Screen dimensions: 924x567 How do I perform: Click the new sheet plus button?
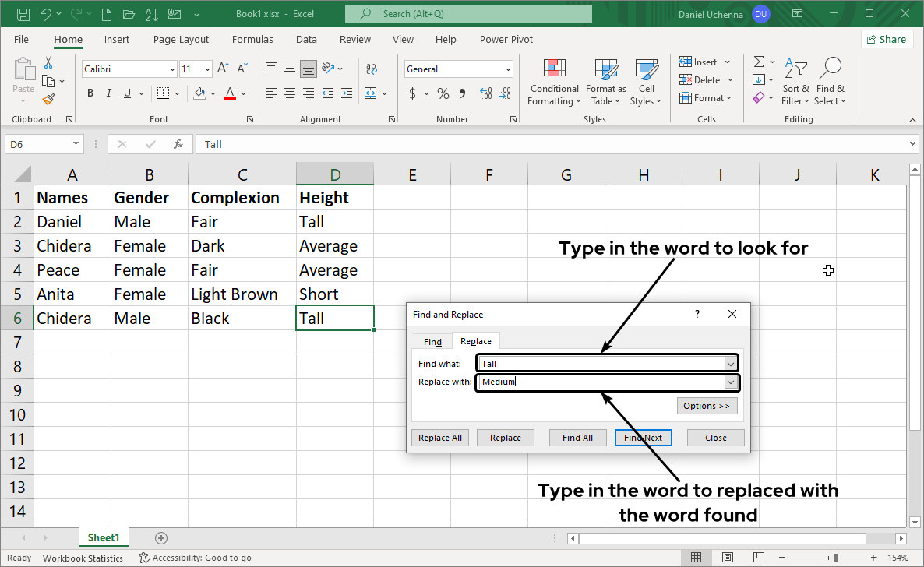point(161,537)
